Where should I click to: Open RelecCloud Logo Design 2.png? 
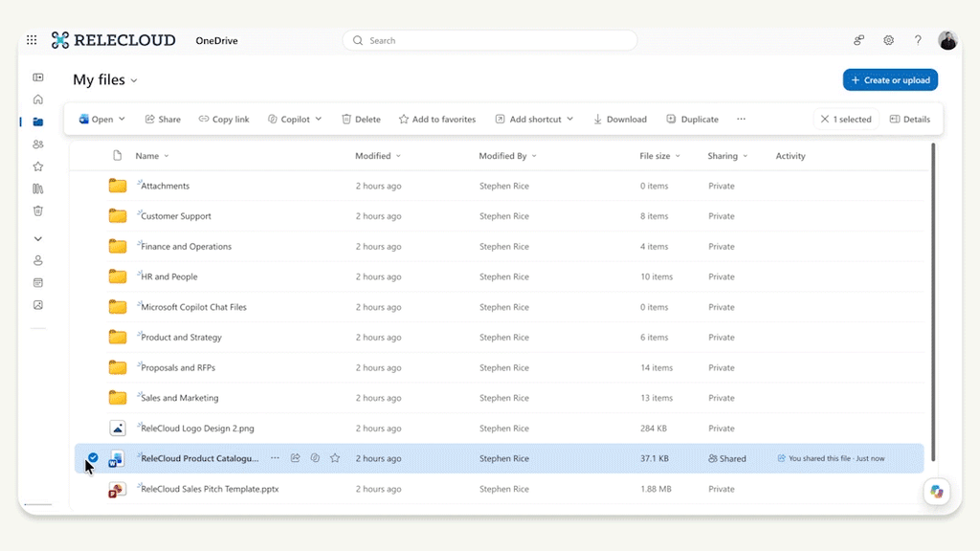(x=197, y=429)
